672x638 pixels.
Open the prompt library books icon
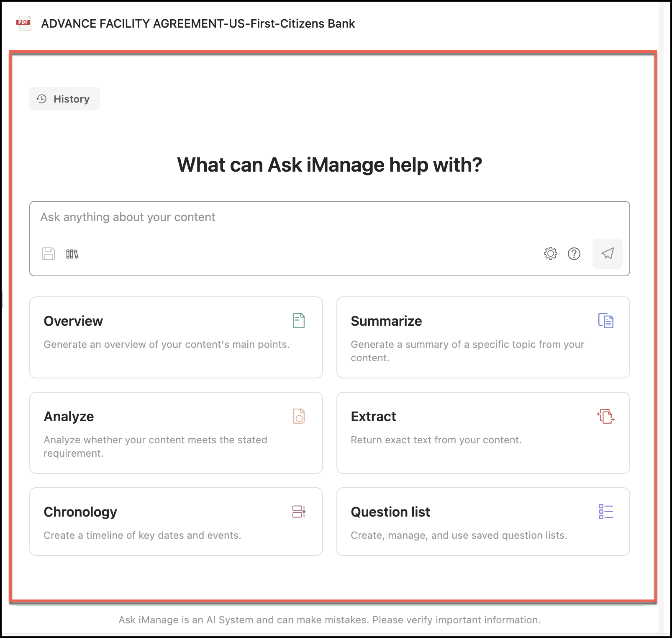[72, 254]
